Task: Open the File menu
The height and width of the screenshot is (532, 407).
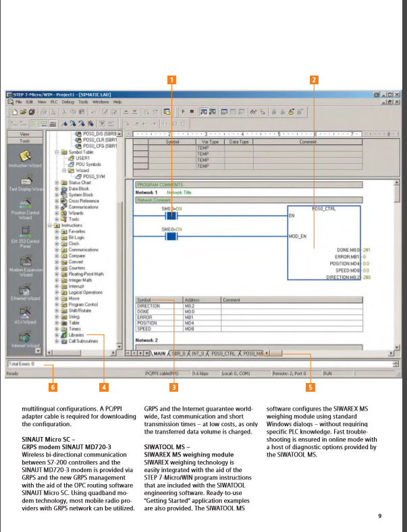Action: [18, 102]
